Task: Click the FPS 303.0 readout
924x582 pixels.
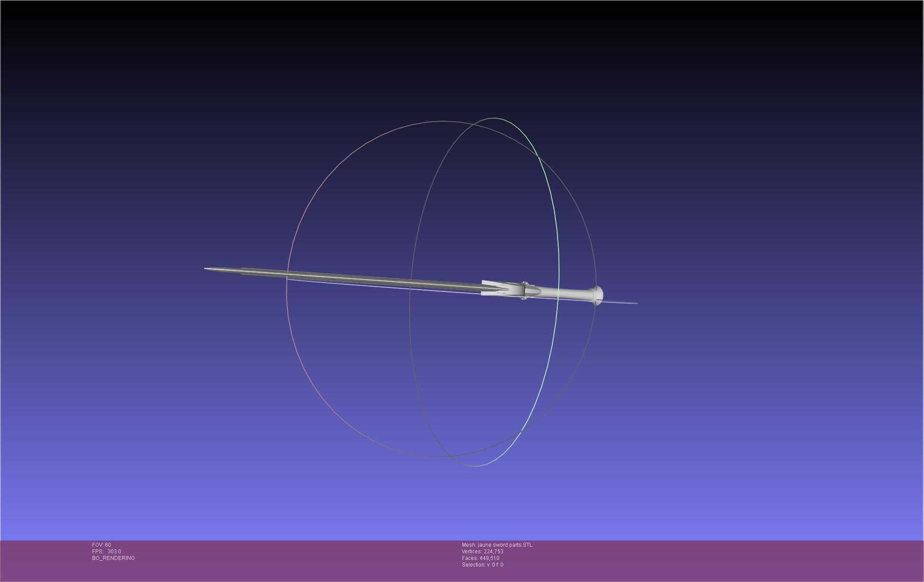Action: click(x=107, y=552)
